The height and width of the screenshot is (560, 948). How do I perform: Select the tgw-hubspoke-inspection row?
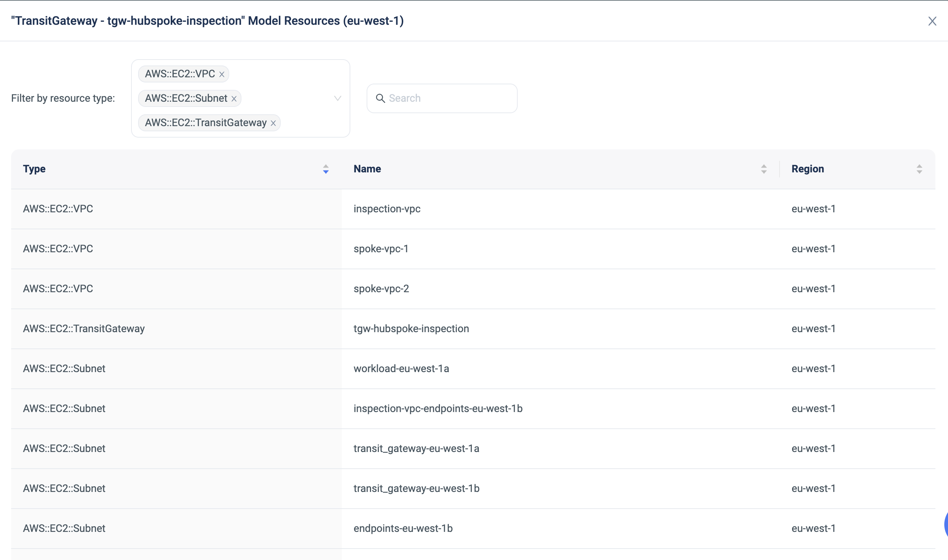[x=411, y=329]
